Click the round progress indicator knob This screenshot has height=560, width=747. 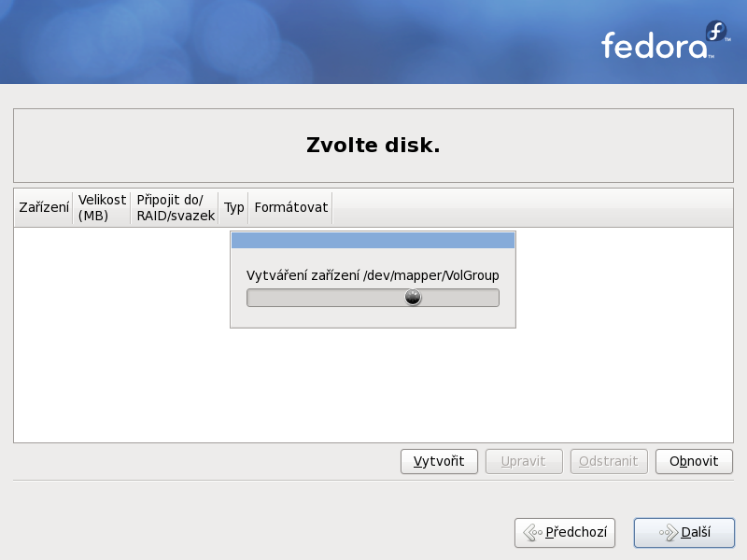pos(413,297)
